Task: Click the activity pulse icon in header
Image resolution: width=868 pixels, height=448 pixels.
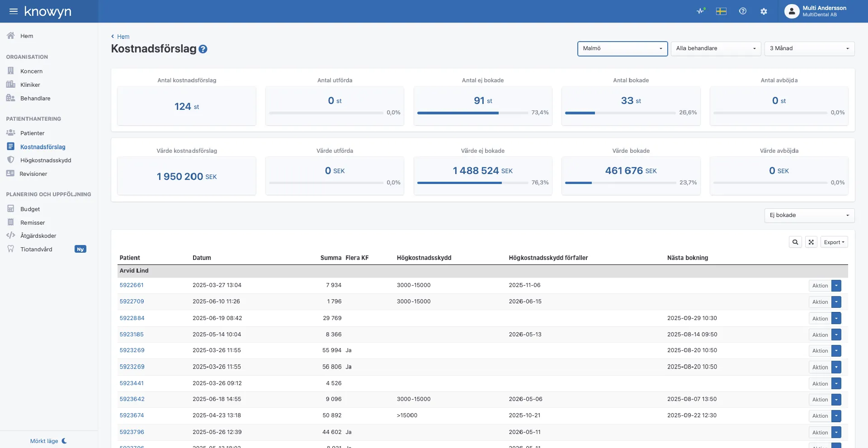Action: [701, 11]
